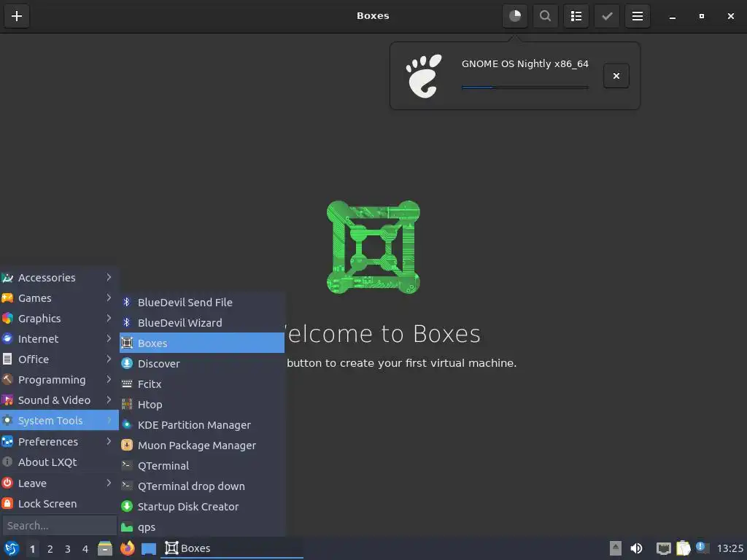Click the Boxes task button in taskbar

pyautogui.click(x=232, y=548)
